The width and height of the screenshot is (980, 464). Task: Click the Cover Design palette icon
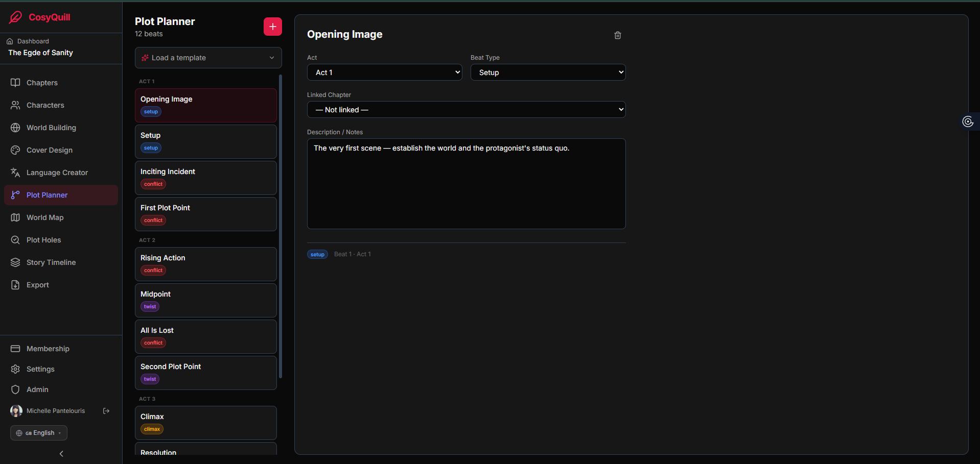coord(15,150)
